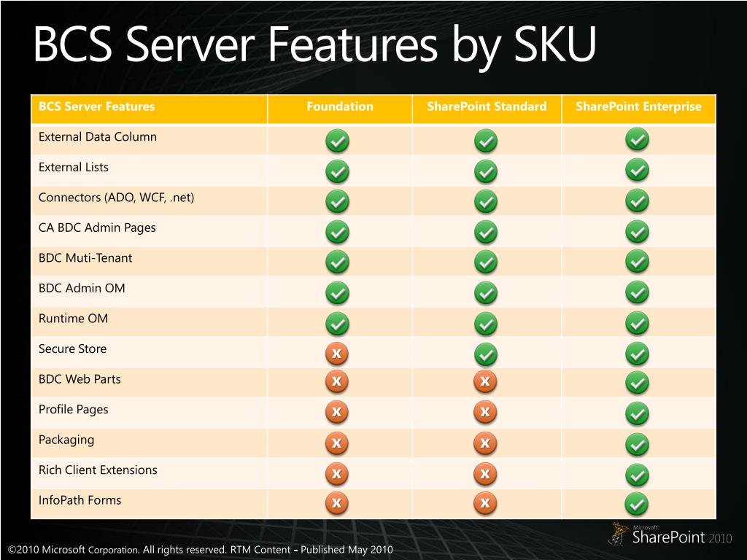The width and height of the screenshot is (747, 560).
Task: Click Foundation checkmark for External Data Column
Action: tap(337, 141)
